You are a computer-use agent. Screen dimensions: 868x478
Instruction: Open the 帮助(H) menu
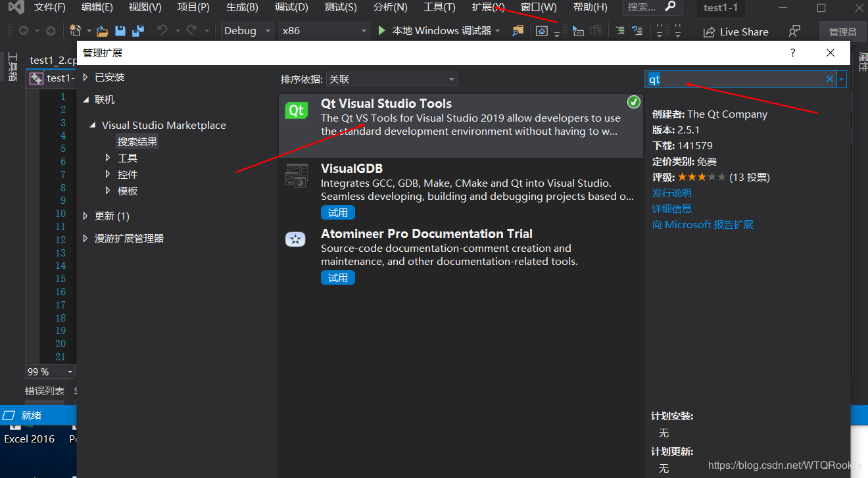[x=591, y=7]
